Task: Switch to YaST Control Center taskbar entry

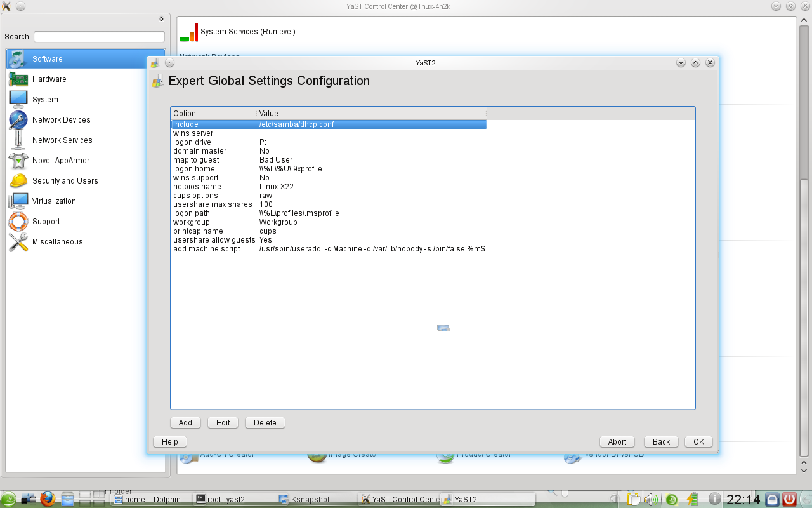Action: pyautogui.click(x=399, y=500)
